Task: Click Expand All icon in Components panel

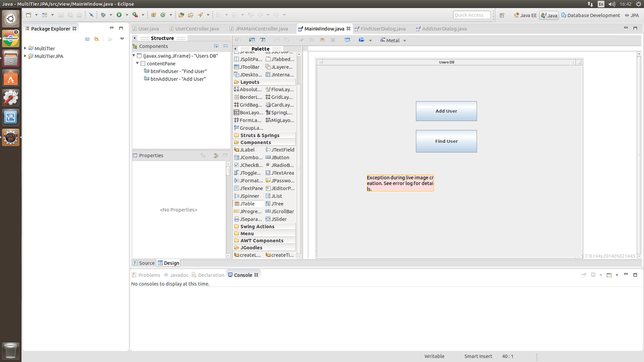Action: pos(217,46)
